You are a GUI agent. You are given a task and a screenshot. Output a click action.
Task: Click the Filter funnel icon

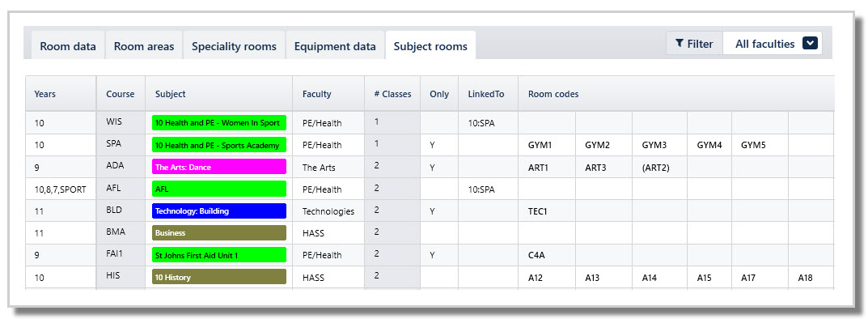click(x=680, y=45)
